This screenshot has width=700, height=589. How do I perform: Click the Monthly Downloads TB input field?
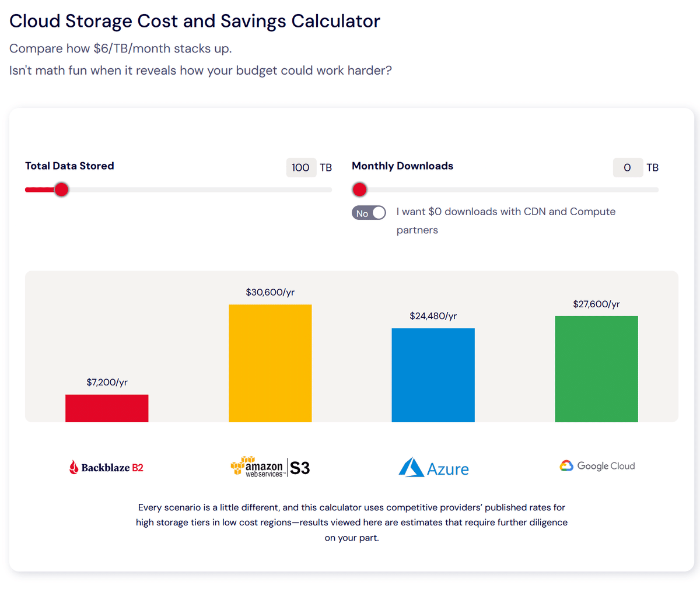(x=628, y=168)
